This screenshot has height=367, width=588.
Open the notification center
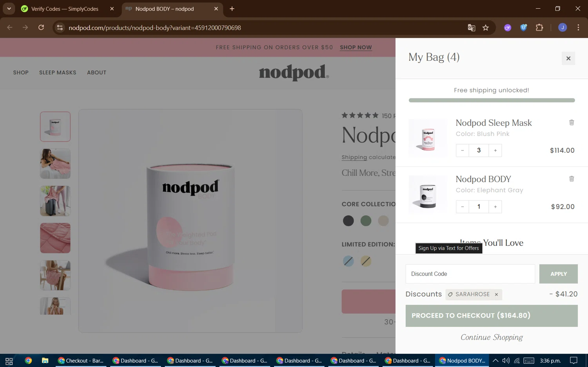(573, 361)
